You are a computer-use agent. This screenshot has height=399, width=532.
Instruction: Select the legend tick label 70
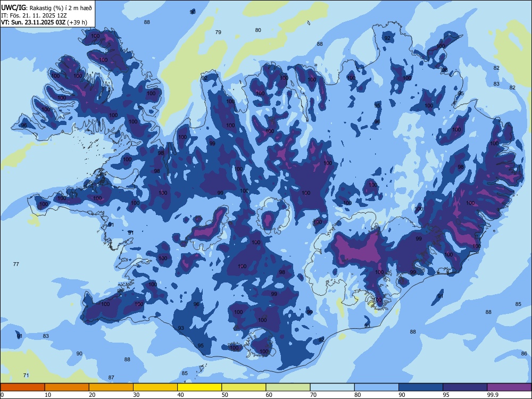tap(313, 395)
